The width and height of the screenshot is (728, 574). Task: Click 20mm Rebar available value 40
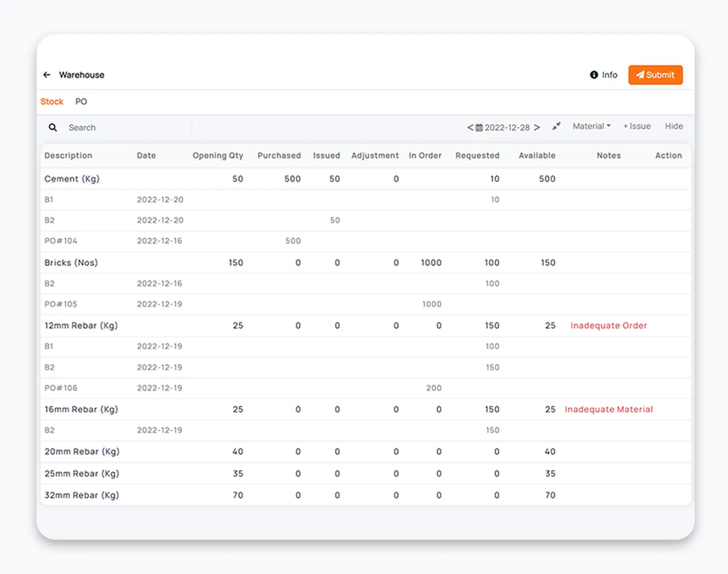[550, 451]
